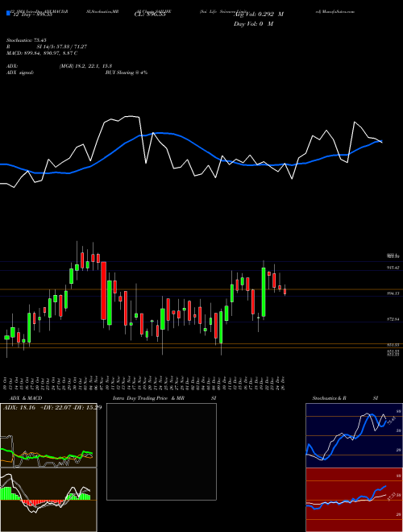Click the red RSI chart panel
This screenshot has height=532, width=403.
(354, 500)
